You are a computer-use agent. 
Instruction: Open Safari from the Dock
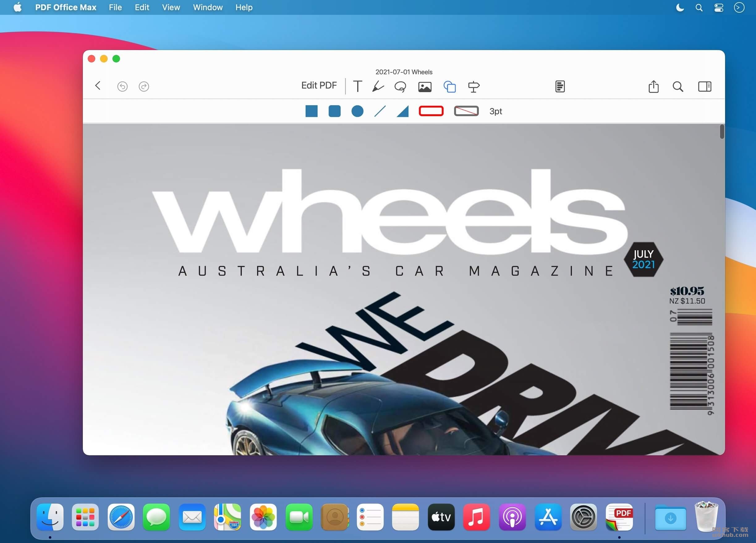tap(121, 517)
